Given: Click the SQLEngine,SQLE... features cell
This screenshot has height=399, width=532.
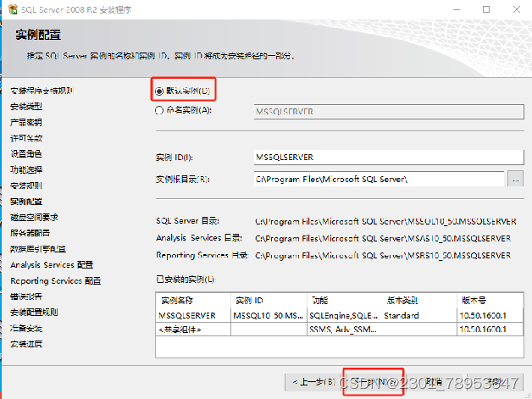Looking at the screenshot, I should (344, 315).
